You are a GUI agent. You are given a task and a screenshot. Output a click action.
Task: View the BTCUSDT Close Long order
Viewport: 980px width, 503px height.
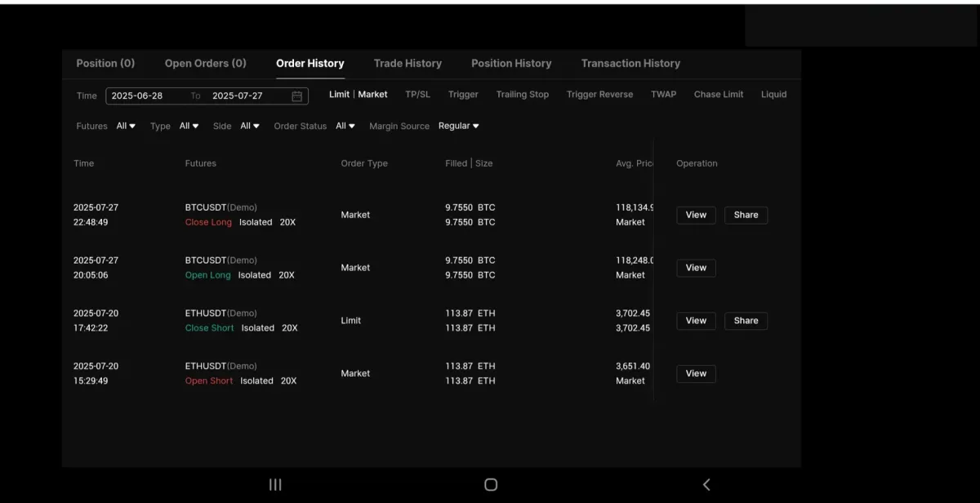click(x=696, y=216)
